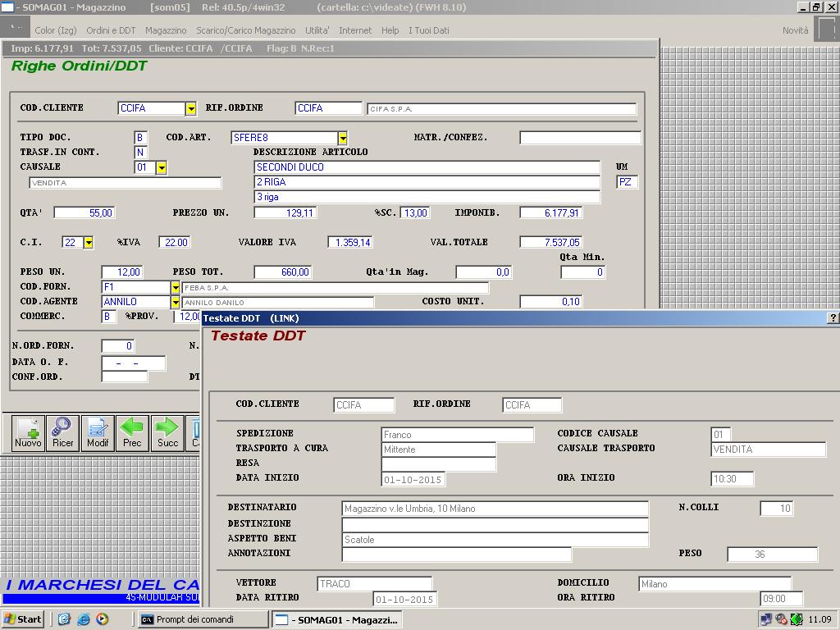
Task: Click the COSTO UNIT. field
Action: (550, 302)
